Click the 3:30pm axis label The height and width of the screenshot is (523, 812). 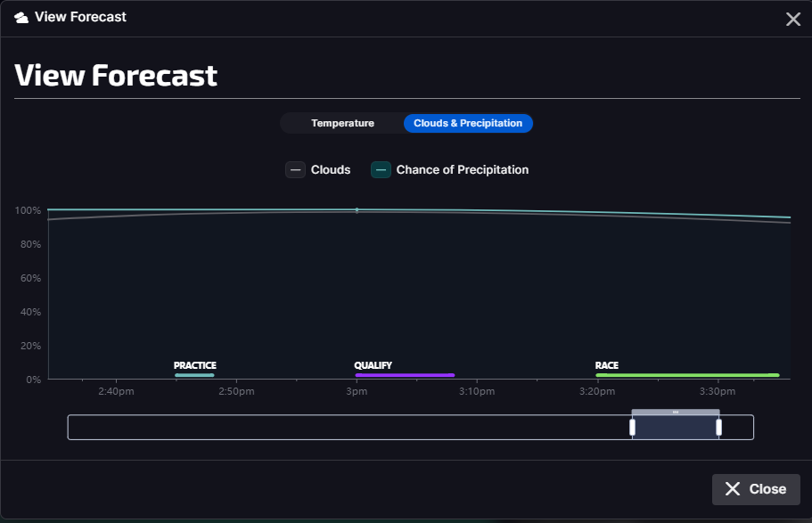click(718, 391)
